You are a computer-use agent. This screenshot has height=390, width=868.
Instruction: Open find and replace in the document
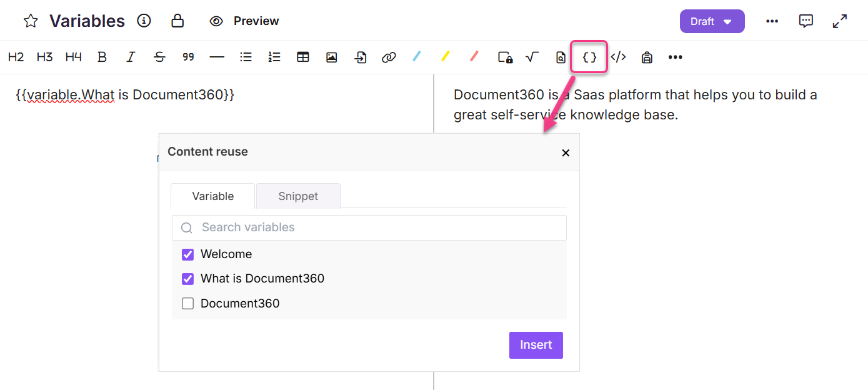pos(560,57)
